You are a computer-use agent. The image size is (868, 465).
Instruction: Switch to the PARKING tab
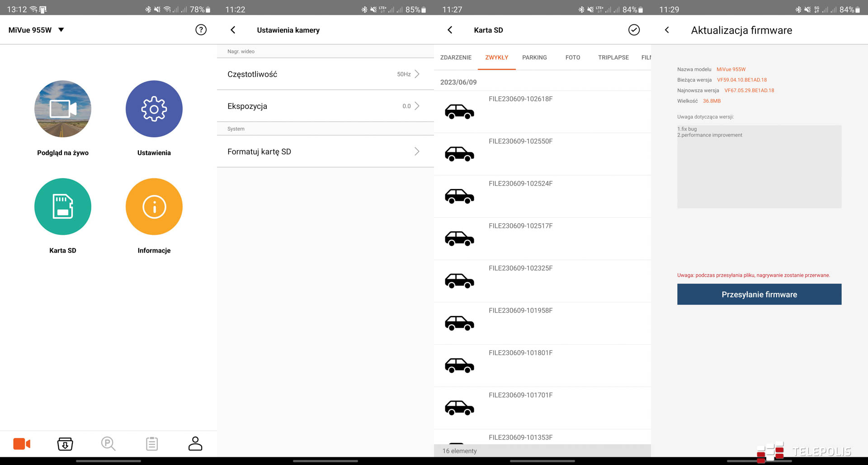click(x=534, y=57)
